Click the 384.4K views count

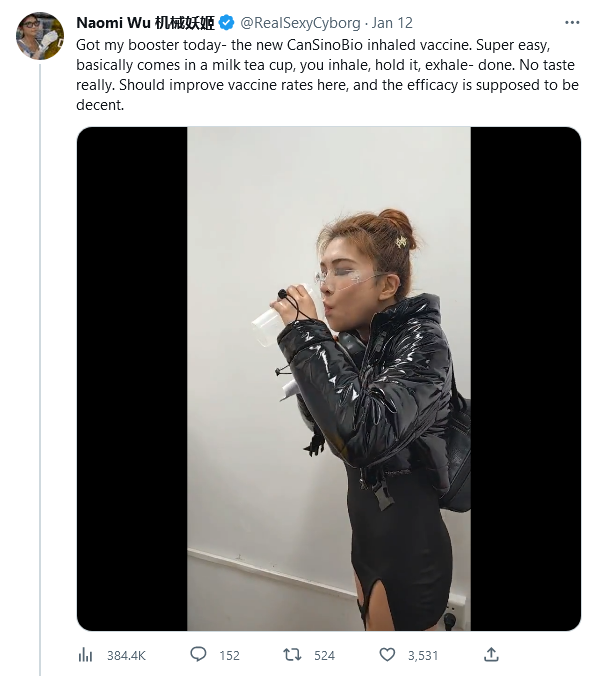(126, 656)
